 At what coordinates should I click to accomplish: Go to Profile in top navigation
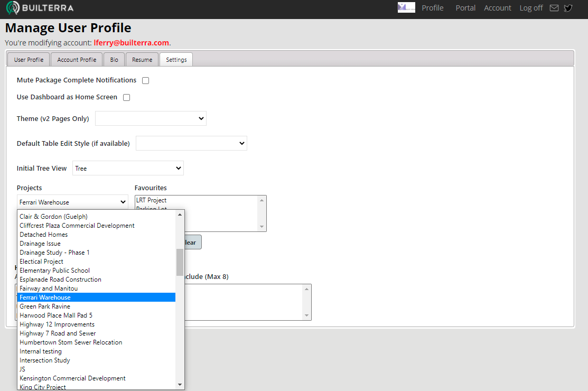pos(432,8)
